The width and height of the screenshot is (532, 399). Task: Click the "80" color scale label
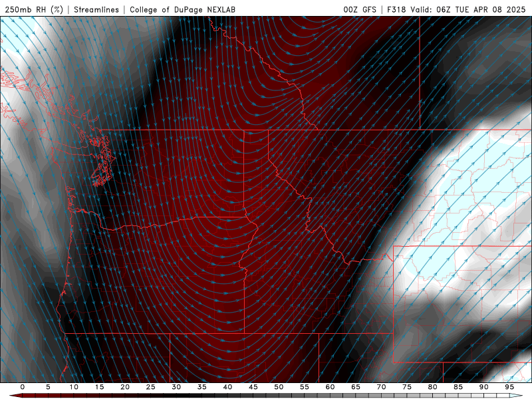pos(433,387)
